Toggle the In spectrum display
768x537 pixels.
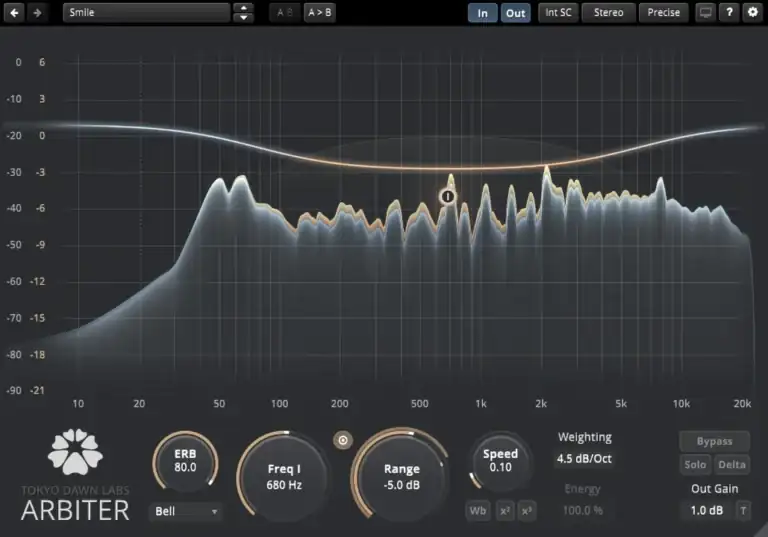click(x=482, y=13)
